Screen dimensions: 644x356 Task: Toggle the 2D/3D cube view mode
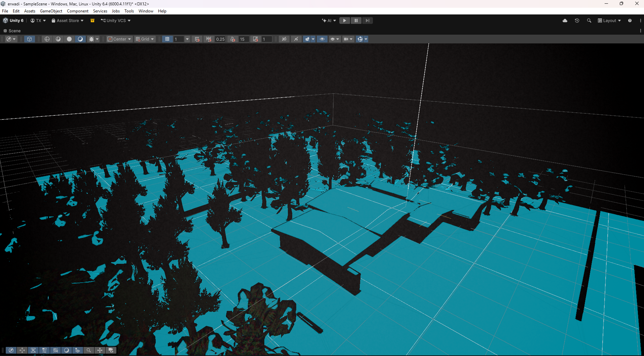[30, 39]
